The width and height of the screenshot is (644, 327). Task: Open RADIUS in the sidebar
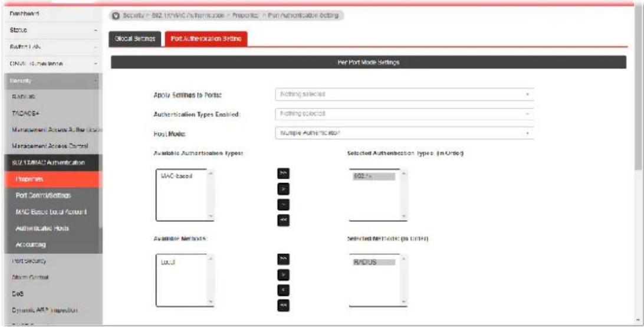click(x=52, y=97)
